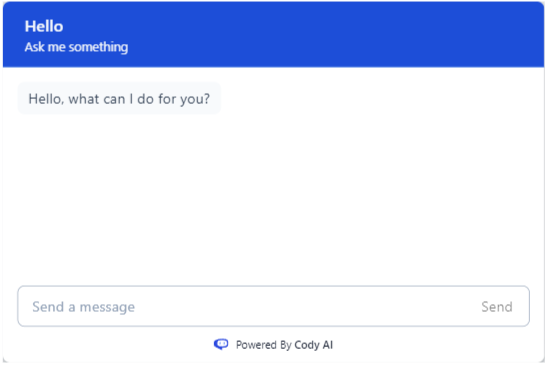Click the Hello header title
The width and height of the screenshot is (546, 372).
click(x=44, y=26)
